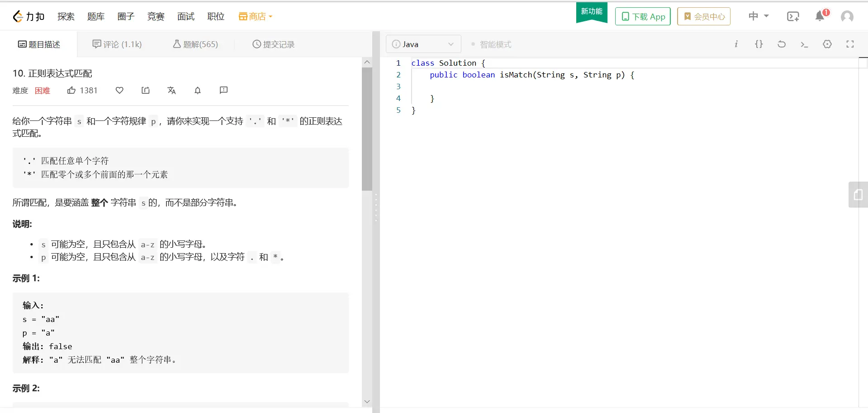Open editor settings gear icon
This screenshot has height=413, width=868.
pos(827,44)
